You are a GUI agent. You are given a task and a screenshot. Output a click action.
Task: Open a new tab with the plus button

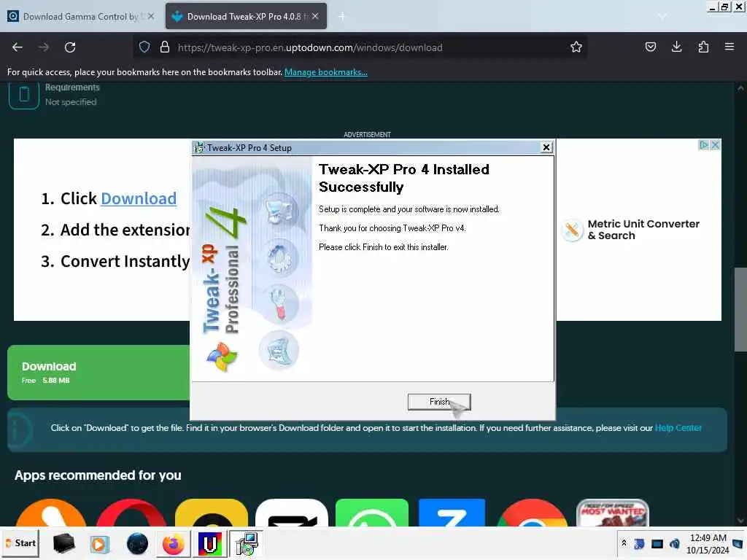pyautogui.click(x=342, y=17)
